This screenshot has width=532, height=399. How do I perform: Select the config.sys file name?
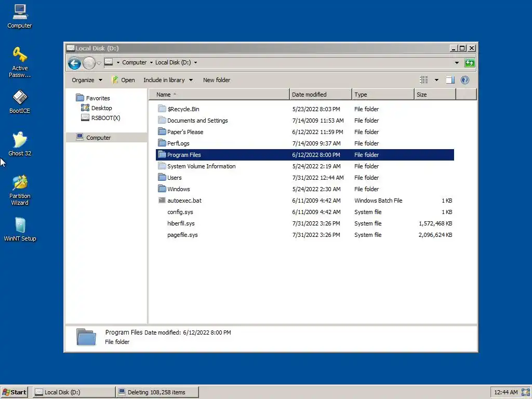(x=180, y=212)
